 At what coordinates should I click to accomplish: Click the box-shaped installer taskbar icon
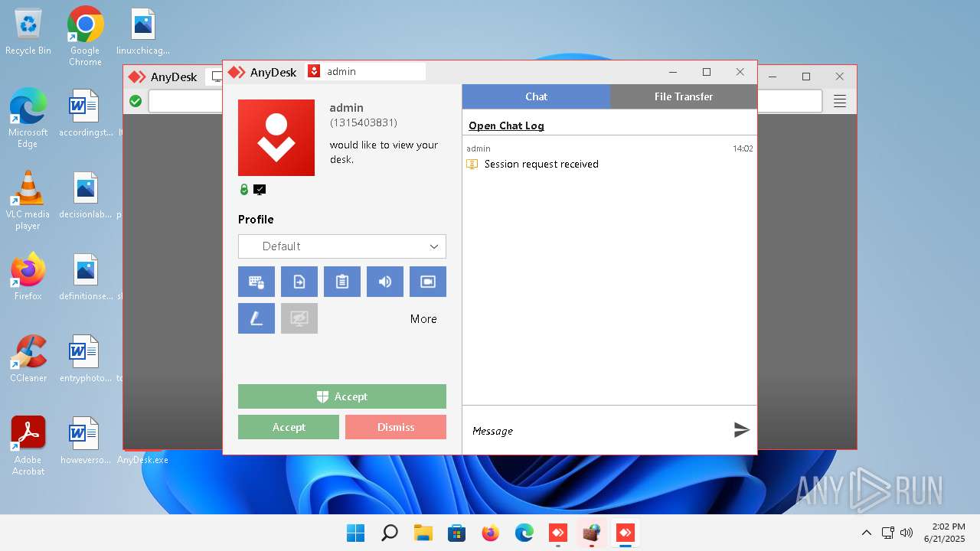(x=592, y=533)
